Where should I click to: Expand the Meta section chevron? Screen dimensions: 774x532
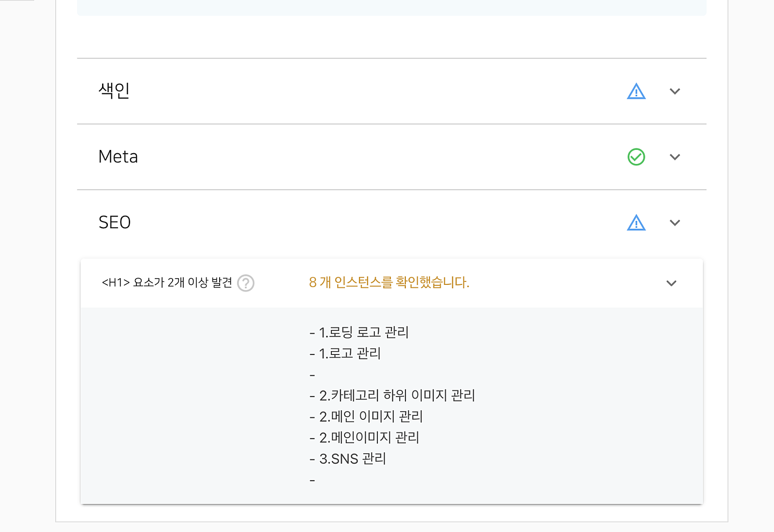(x=675, y=157)
